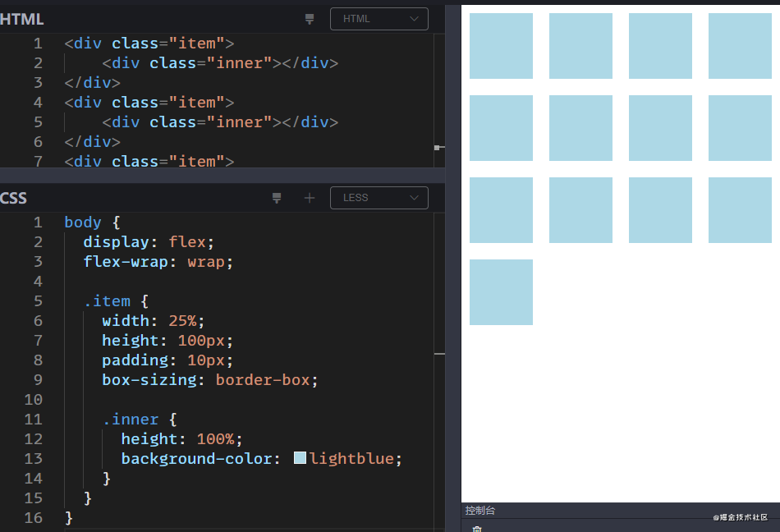The width and height of the screenshot is (780, 532).
Task: Click the closing </div> on HTML line 6
Action: (92, 142)
